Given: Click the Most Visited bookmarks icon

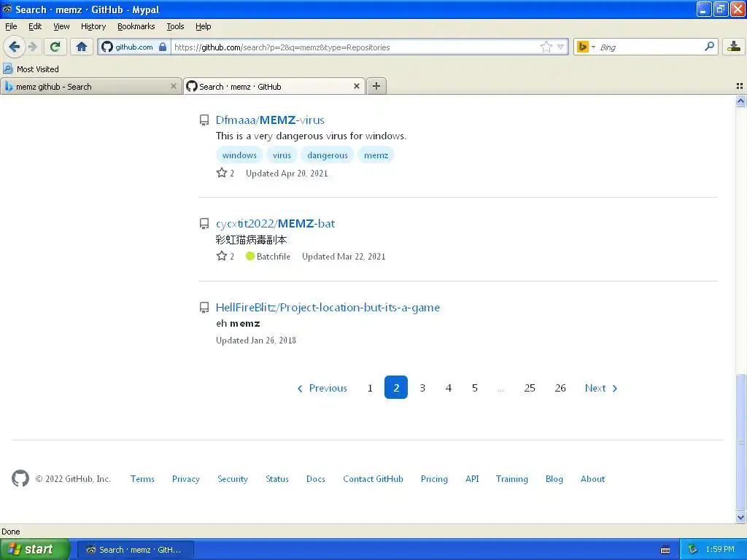Looking at the screenshot, I should (x=7, y=69).
